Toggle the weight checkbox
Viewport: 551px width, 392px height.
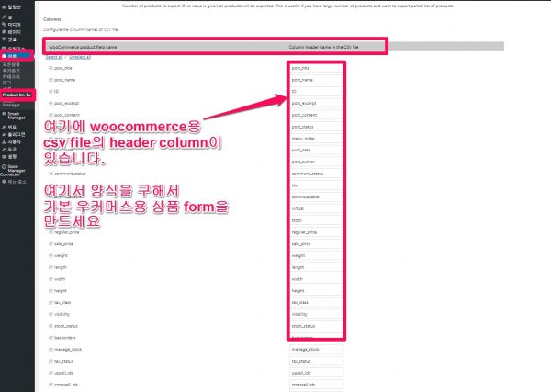click(x=51, y=255)
